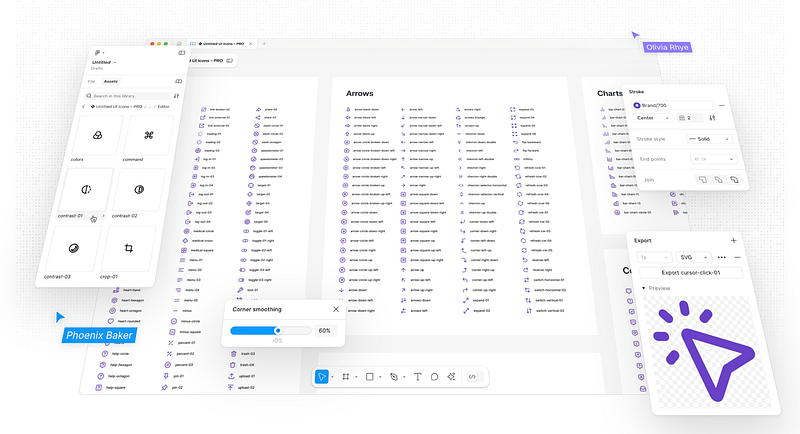The height and width of the screenshot is (434, 800).
Task: Select the Frame tool in bottom toolbar
Action: click(345, 377)
